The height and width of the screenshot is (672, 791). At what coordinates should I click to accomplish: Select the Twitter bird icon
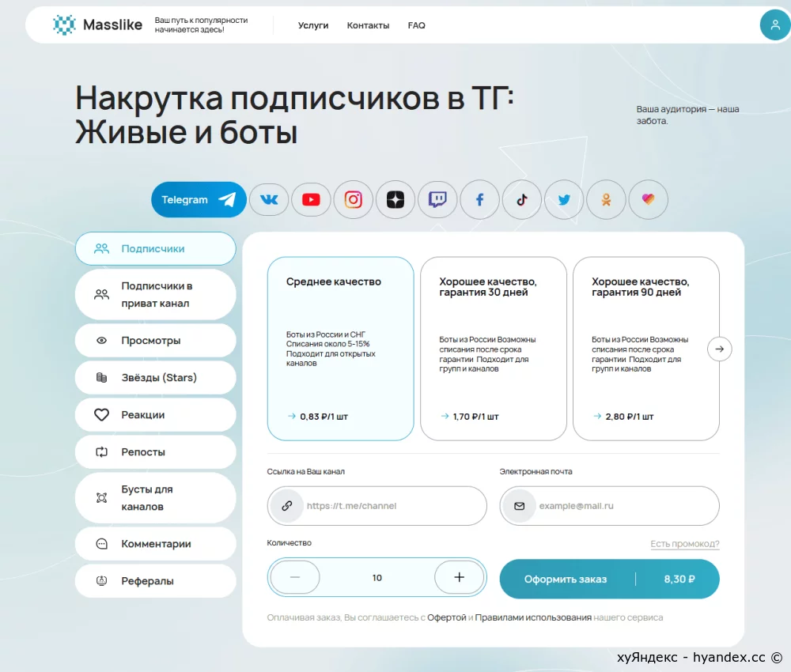pyautogui.click(x=564, y=200)
